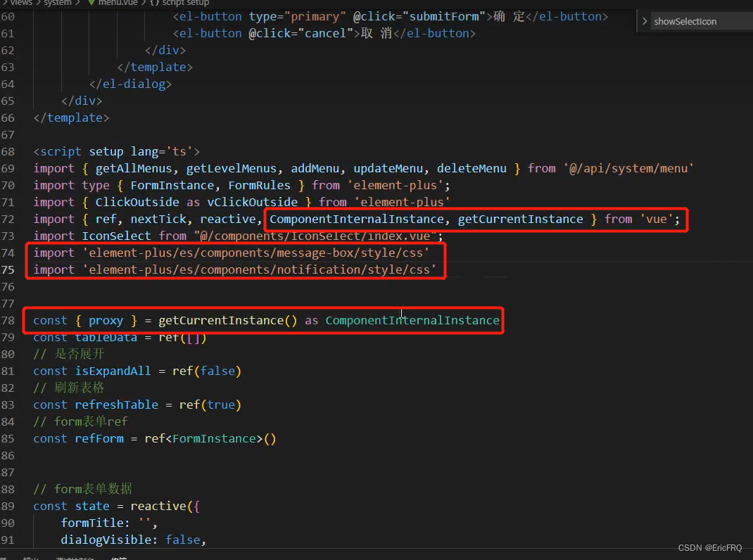753x560 pixels.
Task: Click updateMenu in the import line
Action: click(x=388, y=169)
